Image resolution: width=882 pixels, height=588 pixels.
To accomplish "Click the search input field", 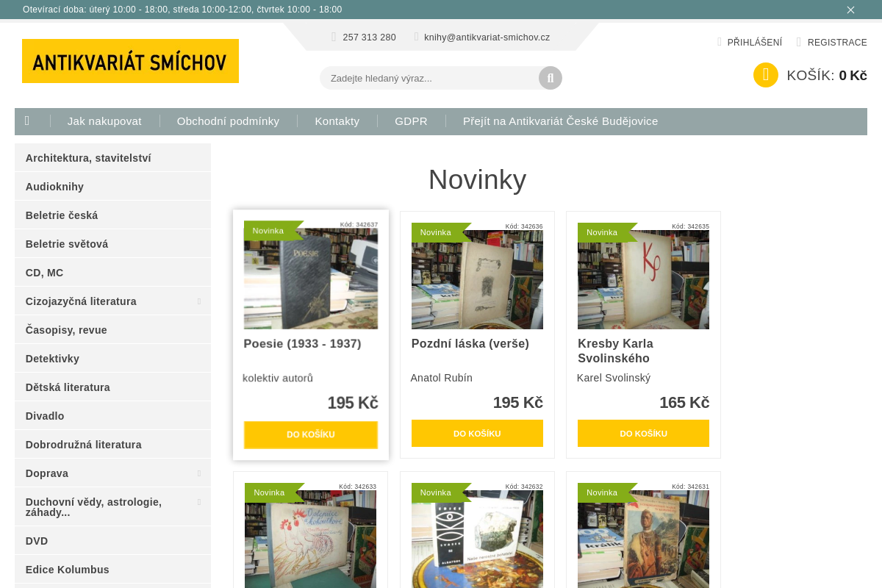I will tap(431, 78).
